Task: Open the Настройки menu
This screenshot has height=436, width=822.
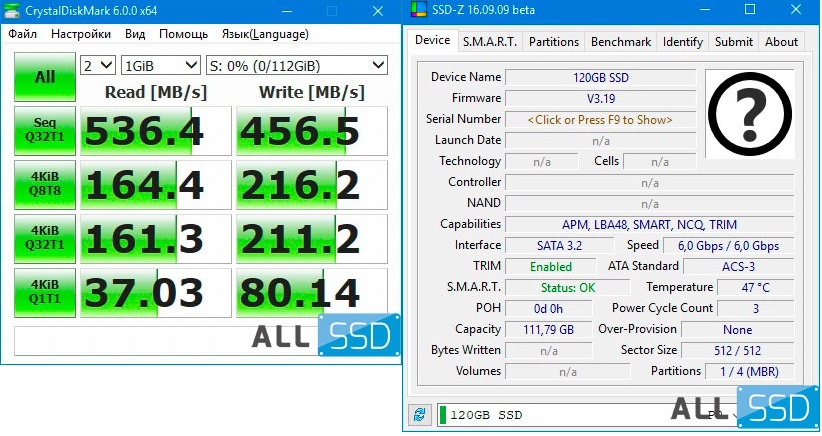Action: pos(81,34)
